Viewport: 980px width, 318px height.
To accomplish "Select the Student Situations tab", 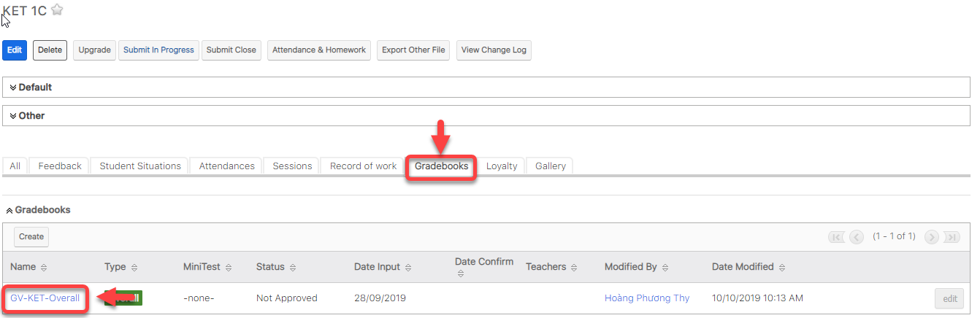I will (140, 166).
